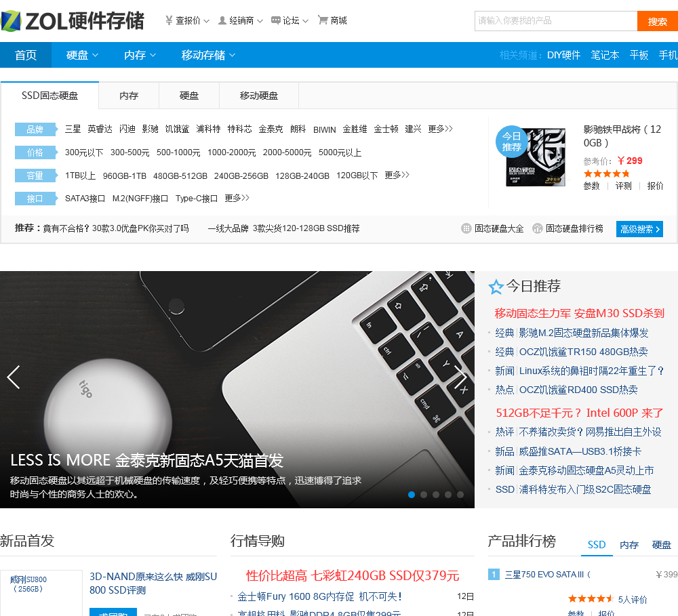678x616 pixels.
Task: Go to 首页 in navigation bar
Action: (26, 55)
